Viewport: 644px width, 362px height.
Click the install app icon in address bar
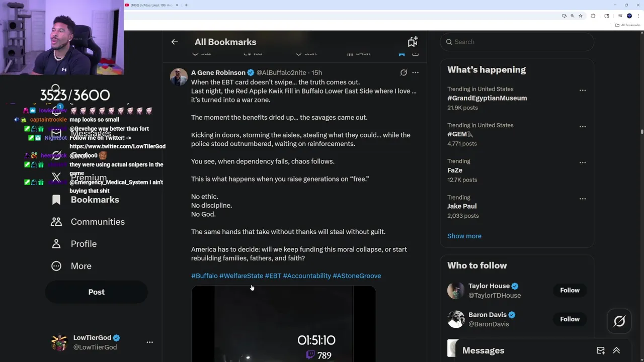564,16
